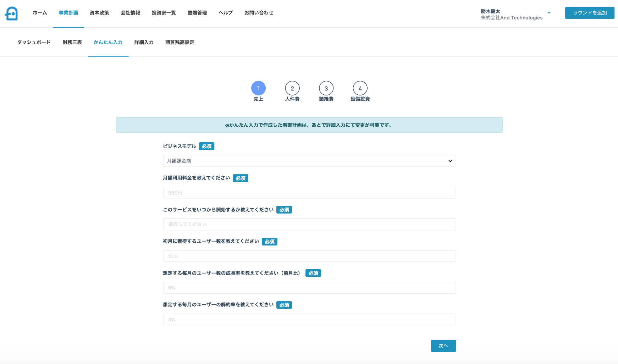Go to 資本政策 menu item

tap(99, 13)
